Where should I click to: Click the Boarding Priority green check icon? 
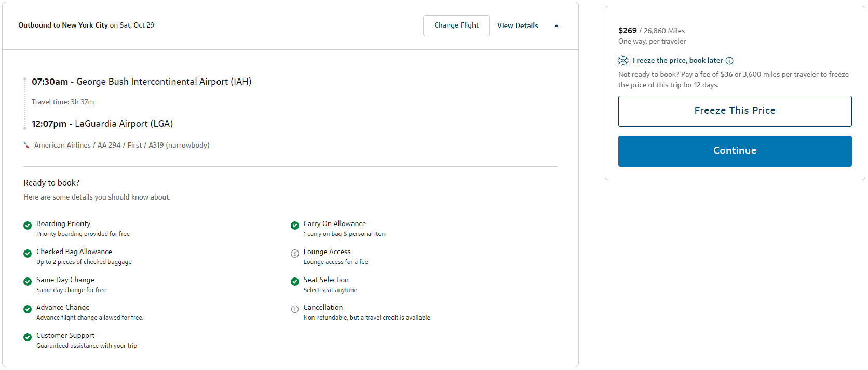[x=28, y=226]
